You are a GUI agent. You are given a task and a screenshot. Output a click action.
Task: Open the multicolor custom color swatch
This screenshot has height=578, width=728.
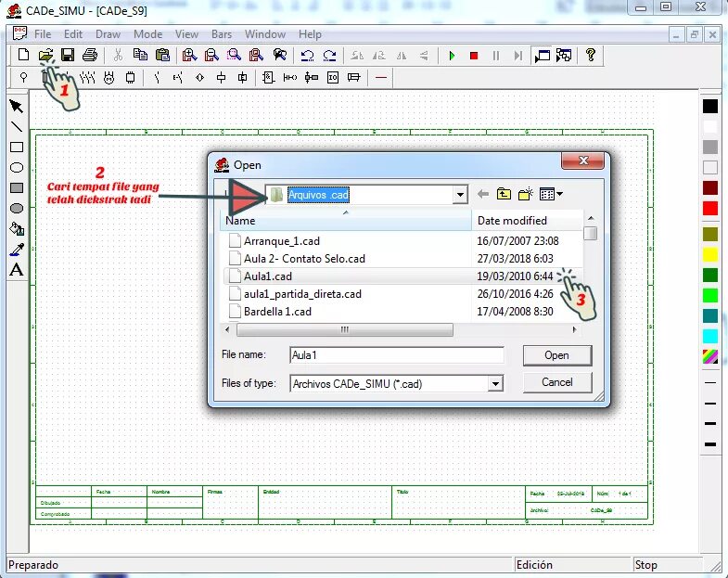tap(709, 357)
